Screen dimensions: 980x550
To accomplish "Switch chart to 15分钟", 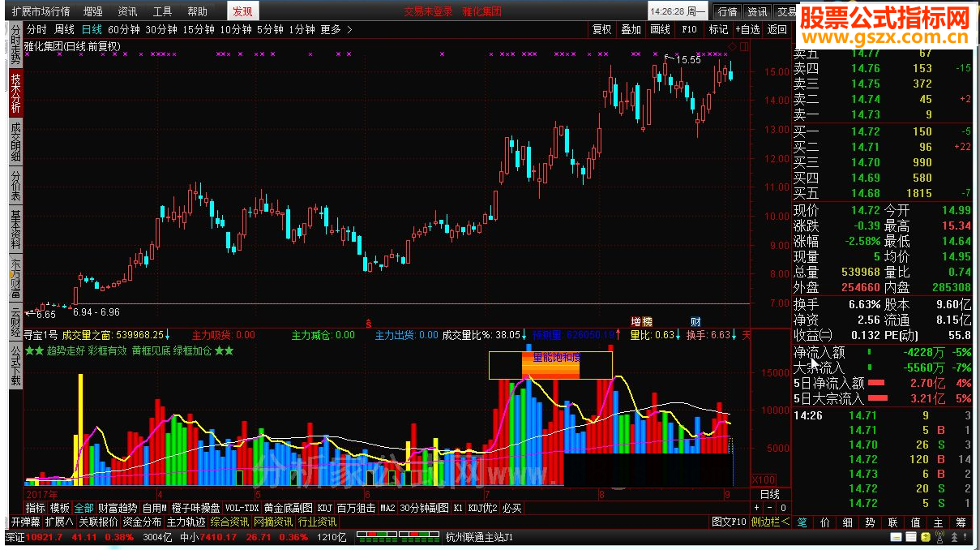I will tap(199, 30).
